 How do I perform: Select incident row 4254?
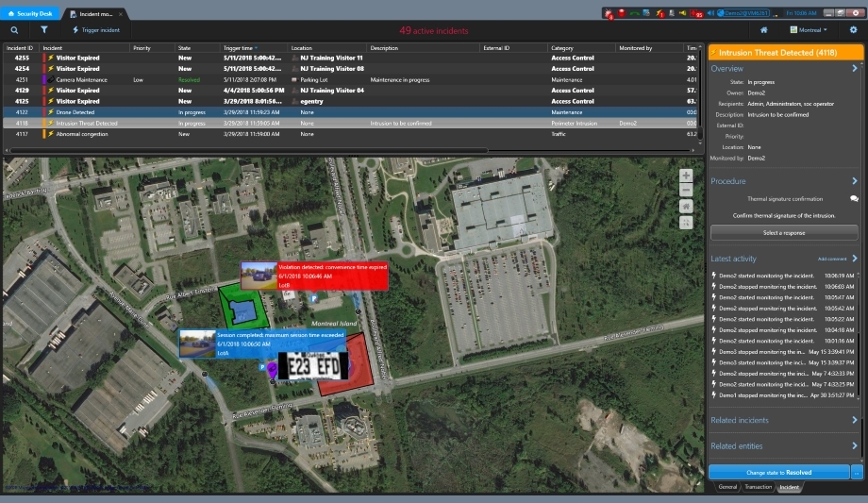click(x=351, y=69)
